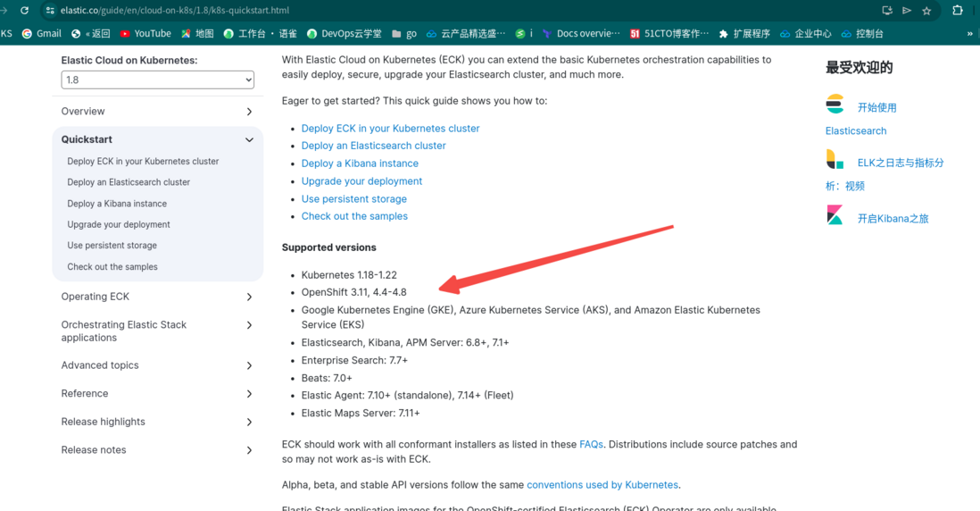Click the Enterprise Search: 7.7+ list item
Image resolution: width=980 pixels, height=511 pixels.
[354, 360]
